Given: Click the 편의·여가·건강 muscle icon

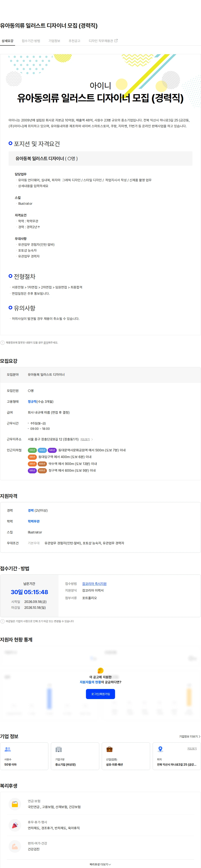Looking at the screenshot, I should coord(15,846).
